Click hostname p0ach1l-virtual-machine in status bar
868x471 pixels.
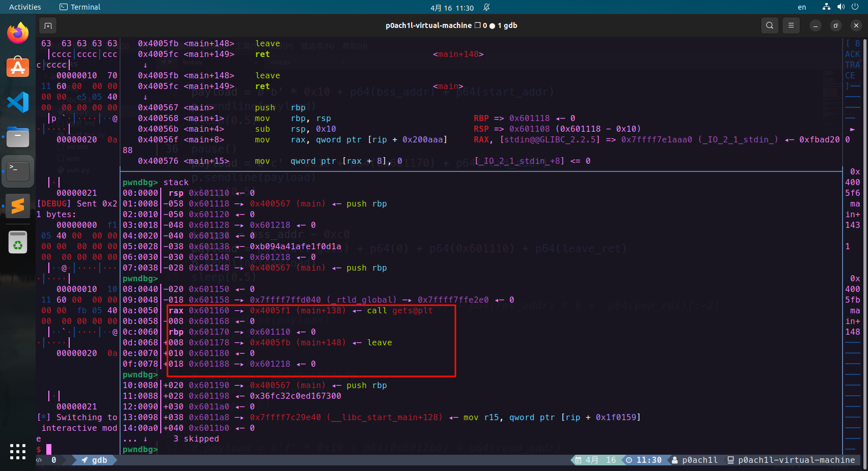point(796,460)
